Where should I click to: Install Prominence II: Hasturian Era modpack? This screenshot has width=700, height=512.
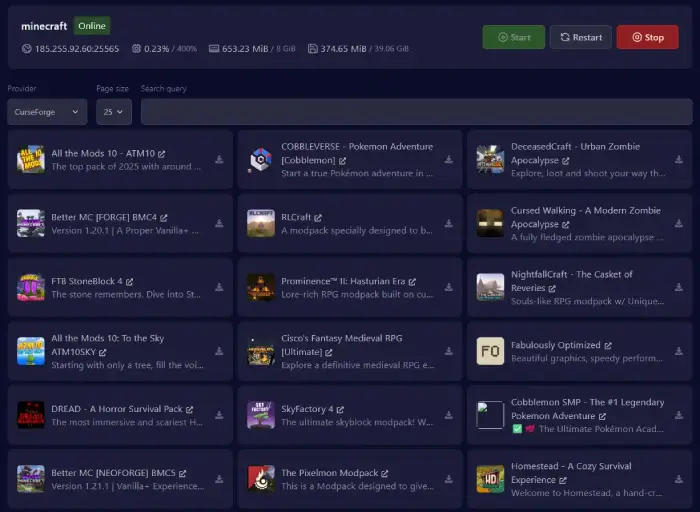point(449,287)
